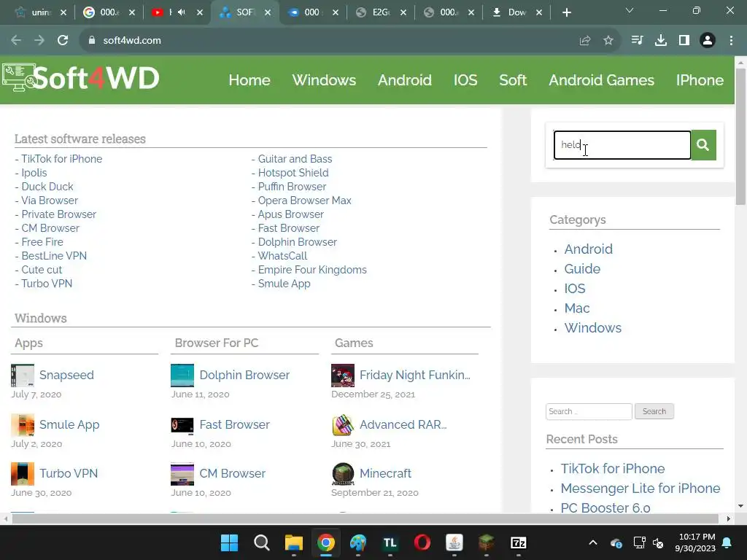
Task: Click the horizontal scrollbar thumb
Action: [365, 518]
